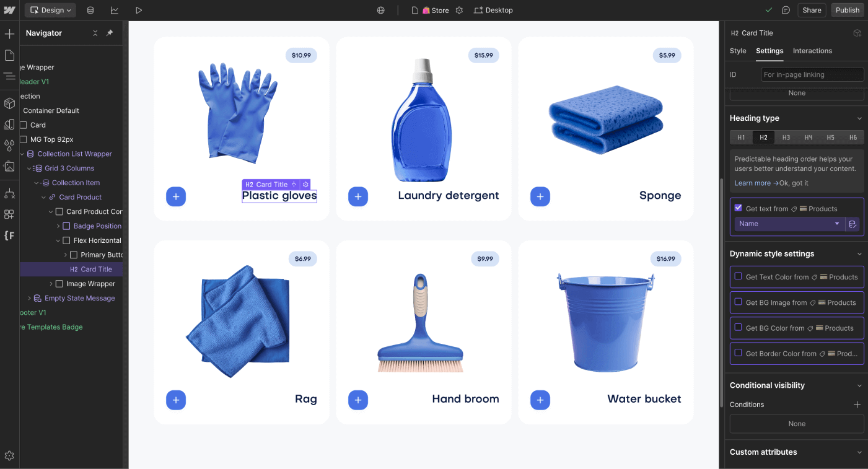This screenshot has width=868, height=469.
Task: Select Image Wrapper in Navigator
Action: click(90, 284)
